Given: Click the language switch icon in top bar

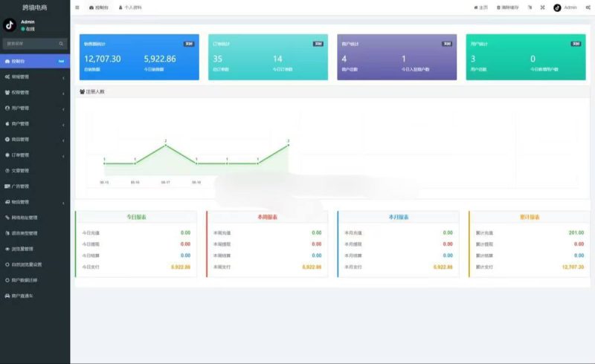Looking at the screenshot, I should coord(530,7).
